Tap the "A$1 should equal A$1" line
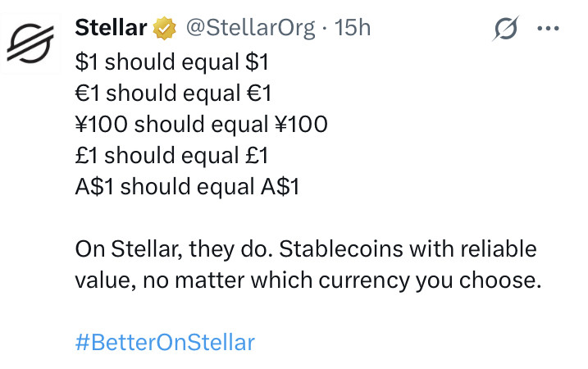Screen dimensions: 588x369 [x=187, y=186]
